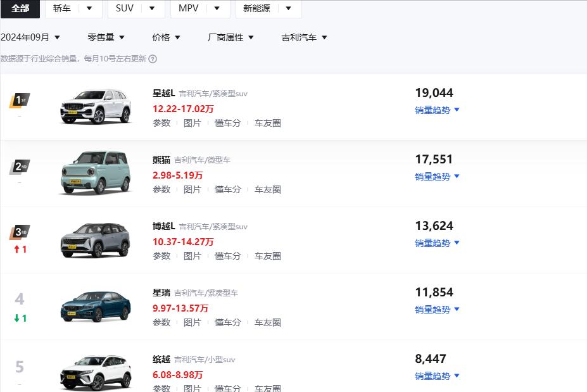Click the 1st place rank badge
Image resolution: width=587 pixels, height=392 pixels.
click(x=20, y=100)
